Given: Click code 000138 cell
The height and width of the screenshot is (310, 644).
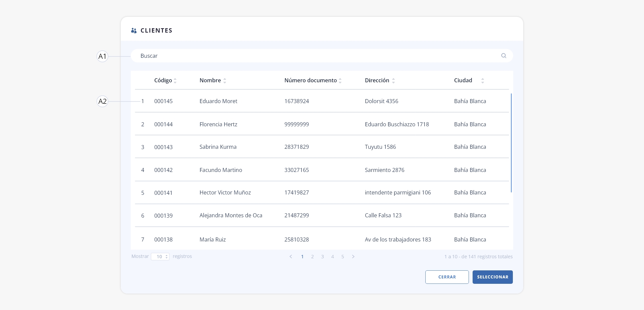Looking at the screenshot, I should 163,239.
